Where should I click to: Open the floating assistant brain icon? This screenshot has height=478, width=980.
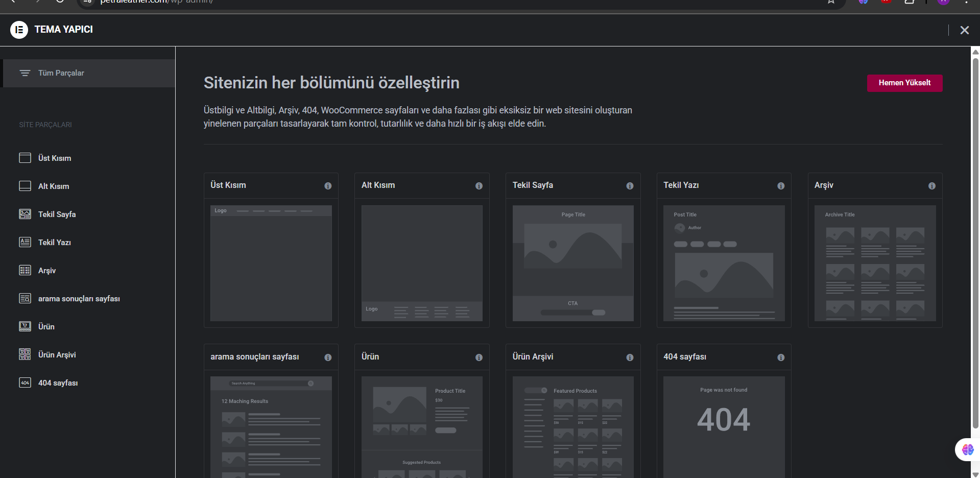[968, 450]
